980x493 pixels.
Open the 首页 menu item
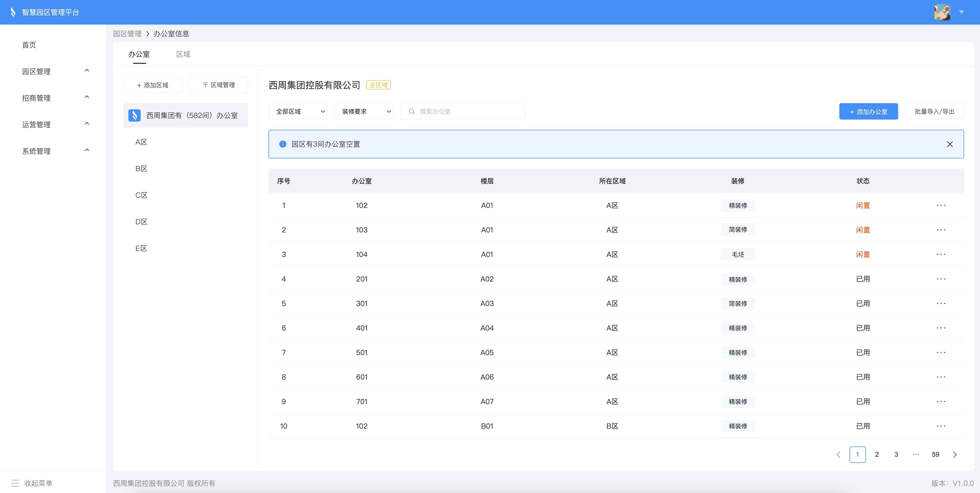[x=29, y=45]
